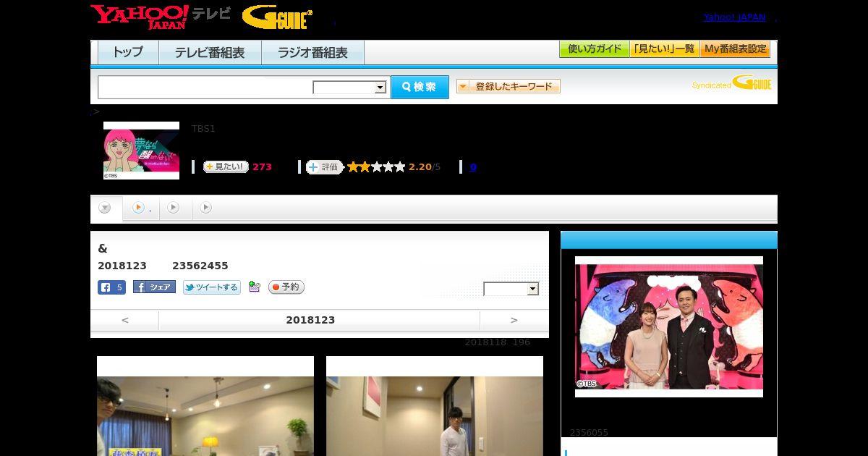Select the last gray play icon tab
This screenshot has width=868, height=456.
click(206, 208)
